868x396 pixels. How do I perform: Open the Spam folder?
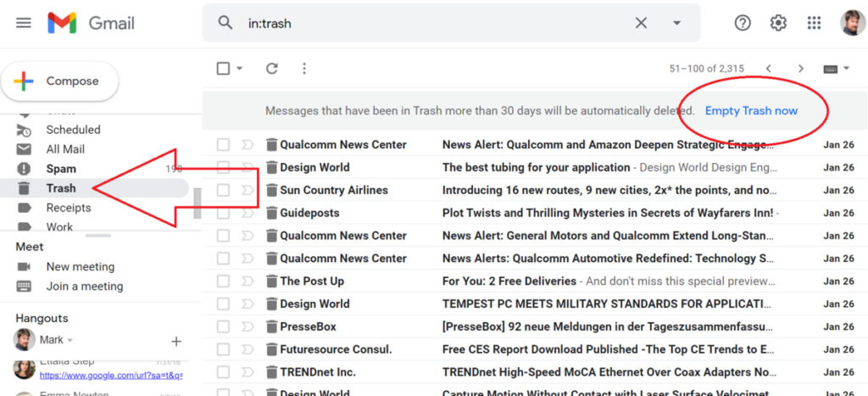click(x=61, y=169)
